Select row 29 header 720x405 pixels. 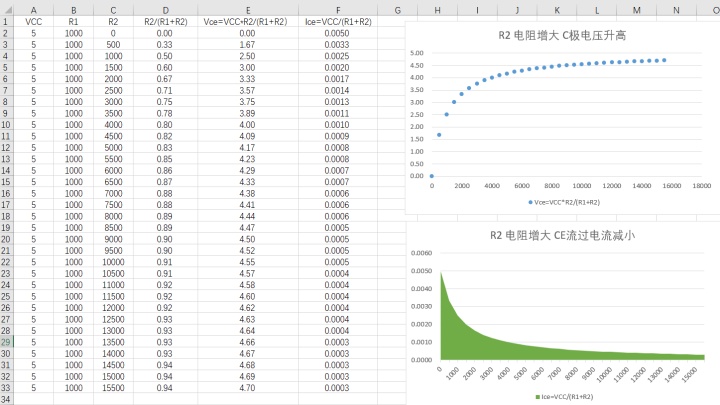coord(5,342)
